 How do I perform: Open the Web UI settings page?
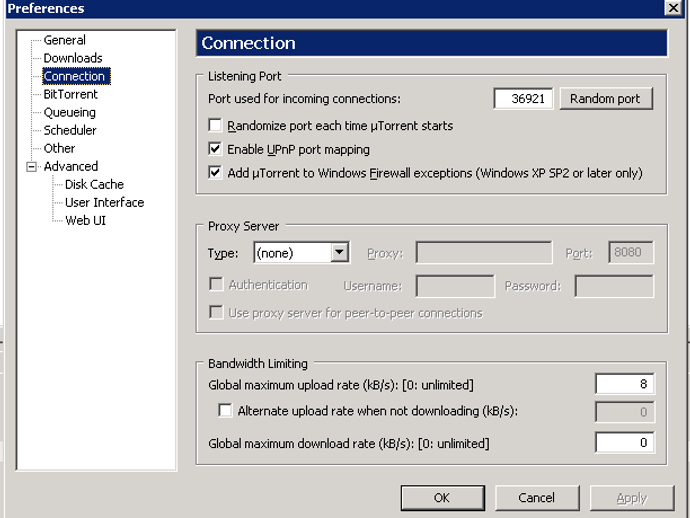(x=85, y=220)
